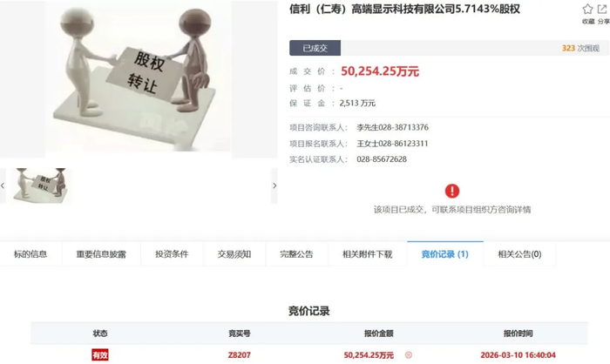Viewport: 610px width, 364px height.
Task: Open the 完整公告 tab
Action: tap(297, 254)
